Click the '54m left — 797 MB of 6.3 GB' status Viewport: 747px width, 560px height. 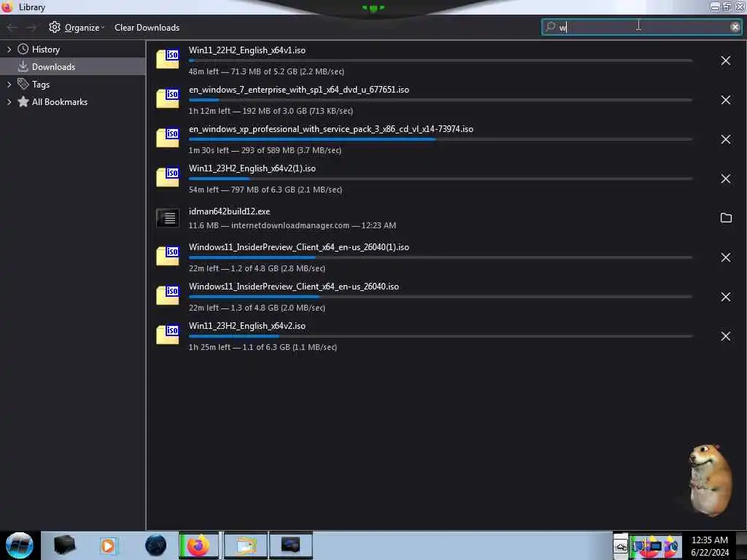pyautogui.click(x=266, y=190)
